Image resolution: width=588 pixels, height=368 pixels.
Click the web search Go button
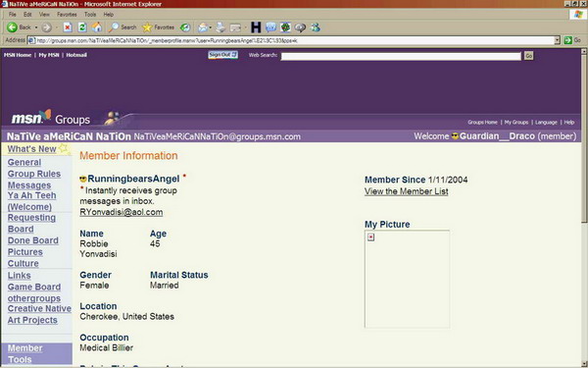[x=529, y=56]
